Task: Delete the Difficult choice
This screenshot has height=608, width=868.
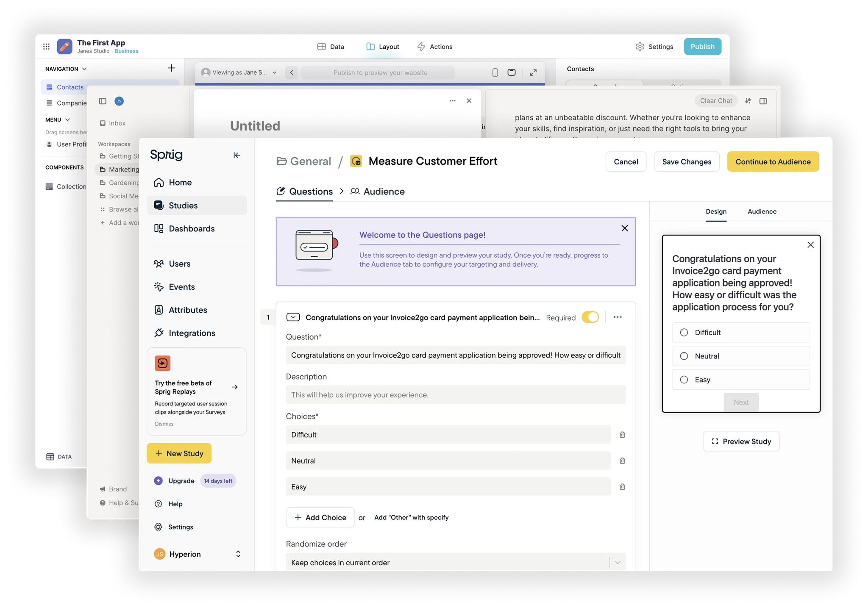Action: click(622, 435)
